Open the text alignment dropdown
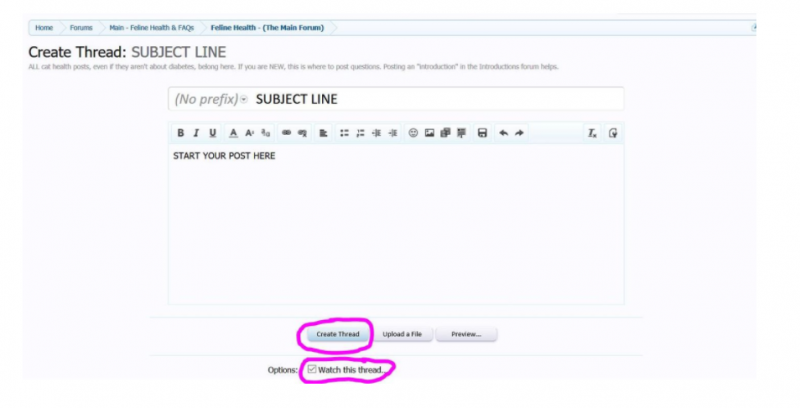The image size is (800, 408). pyautogui.click(x=324, y=133)
